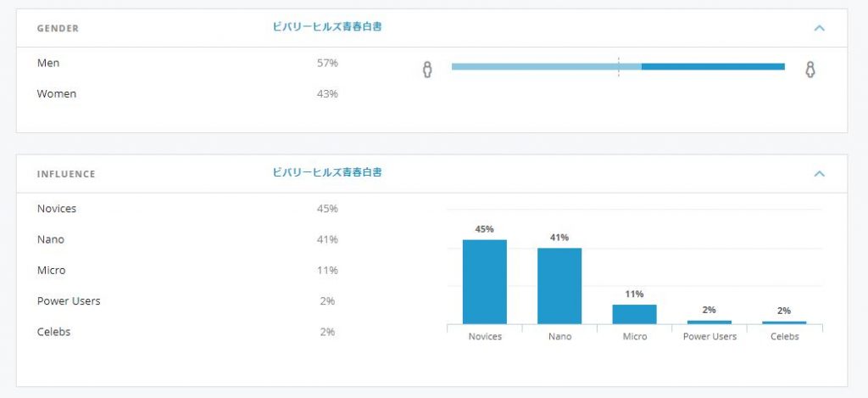Select the Power Users bar in chart
This screenshot has width=868, height=398.
[709, 322]
